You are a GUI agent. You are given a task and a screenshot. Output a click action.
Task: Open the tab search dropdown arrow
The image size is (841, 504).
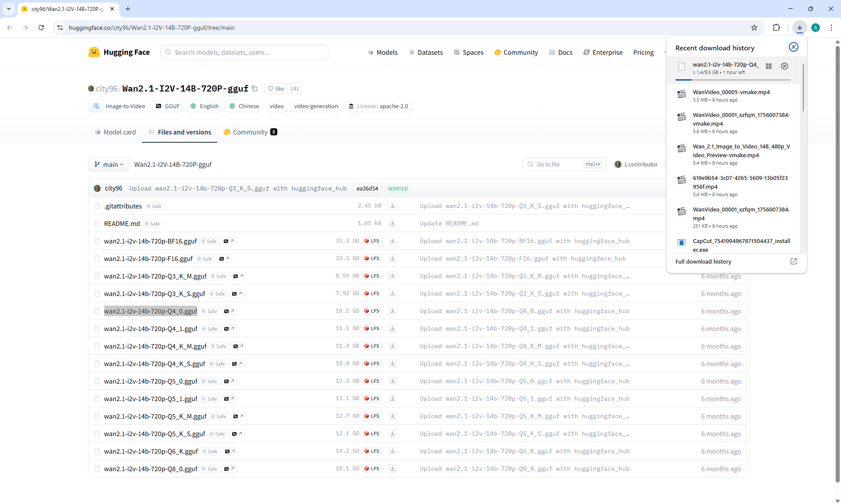click(9, 9)
